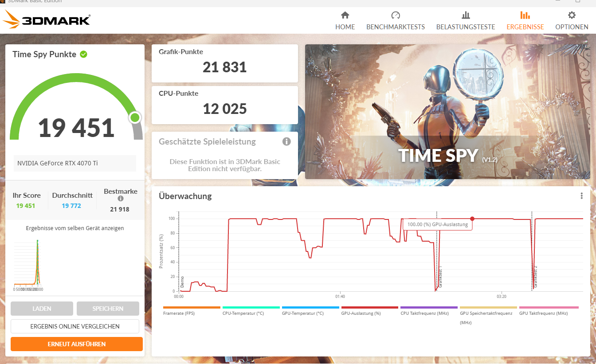Click the Benchmarktests gauge icon
This screenshot has height=364, width=596.
click(x=396, y=15)
